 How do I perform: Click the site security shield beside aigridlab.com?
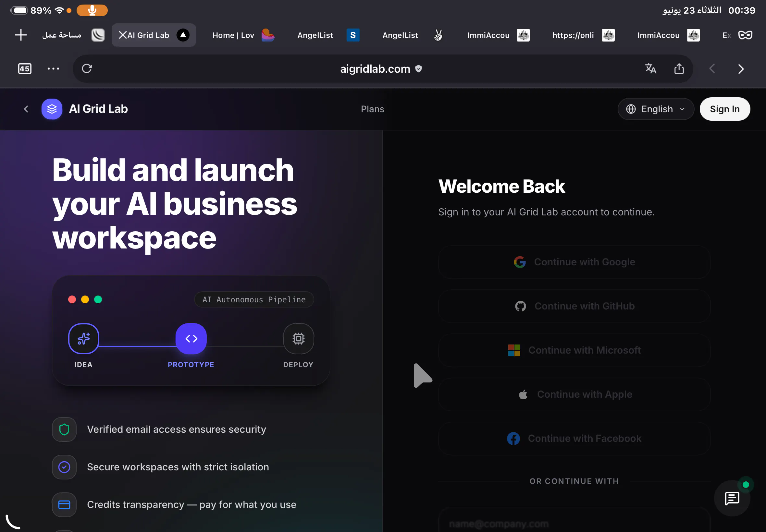tap(418, 69)
